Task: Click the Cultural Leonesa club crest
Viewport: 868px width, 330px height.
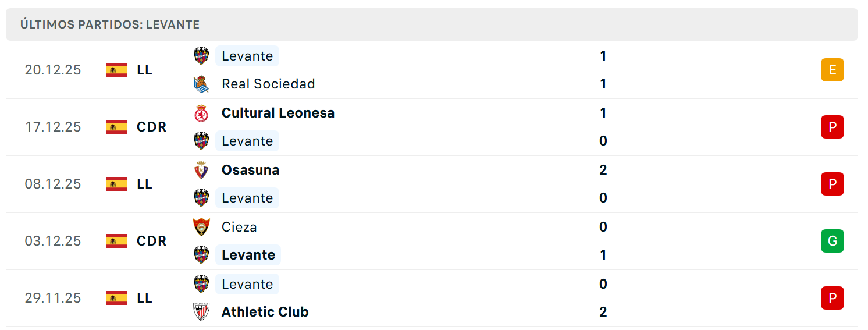Action: coord(201,113)
